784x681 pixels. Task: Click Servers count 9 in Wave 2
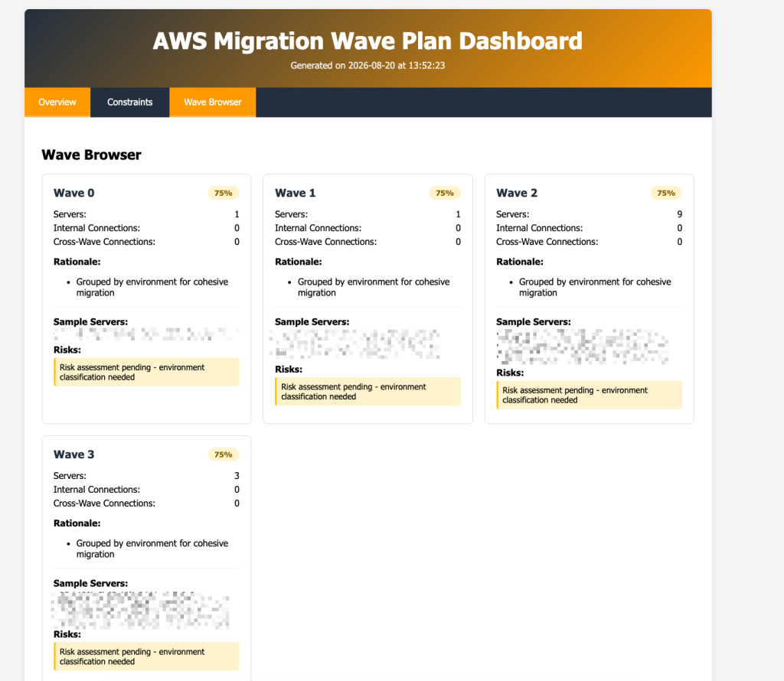click(x=680, y=214)
